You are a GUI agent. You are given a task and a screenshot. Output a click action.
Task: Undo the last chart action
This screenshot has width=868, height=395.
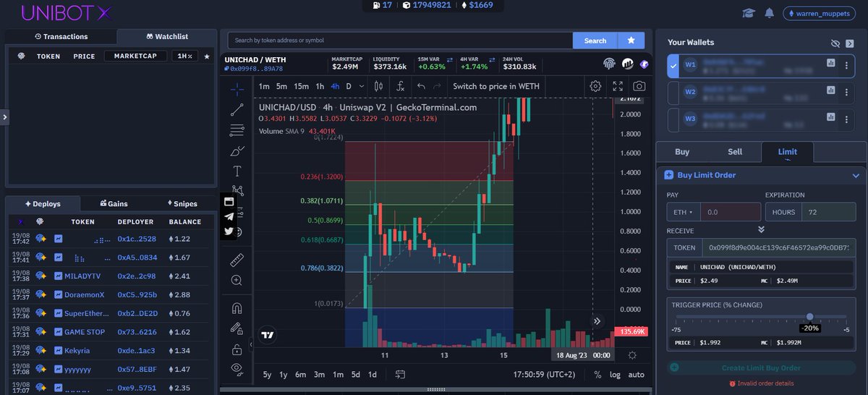[x=421, y=86]
